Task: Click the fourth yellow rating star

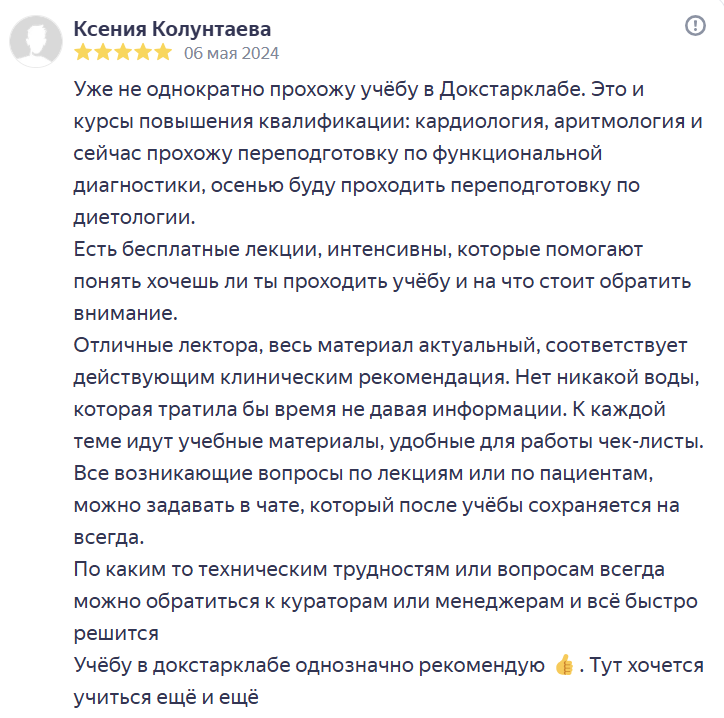Action: pyautogui.click(x=143, y=52)
